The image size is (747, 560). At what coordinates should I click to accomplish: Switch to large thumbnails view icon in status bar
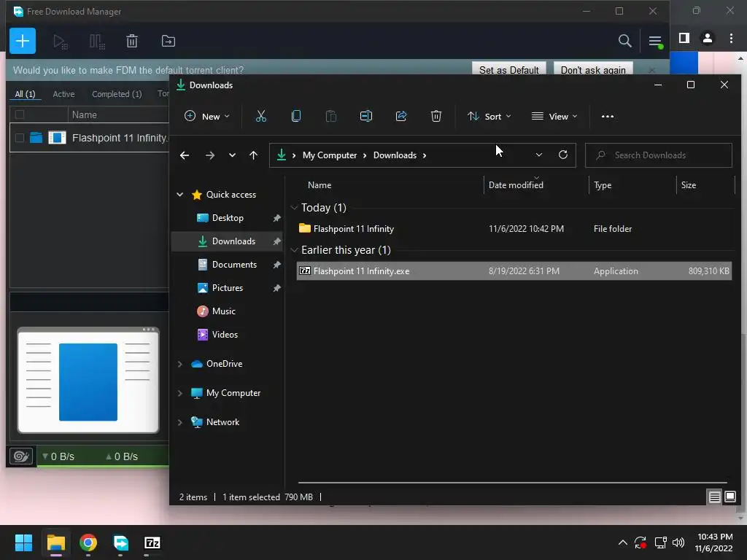[729, 497]
